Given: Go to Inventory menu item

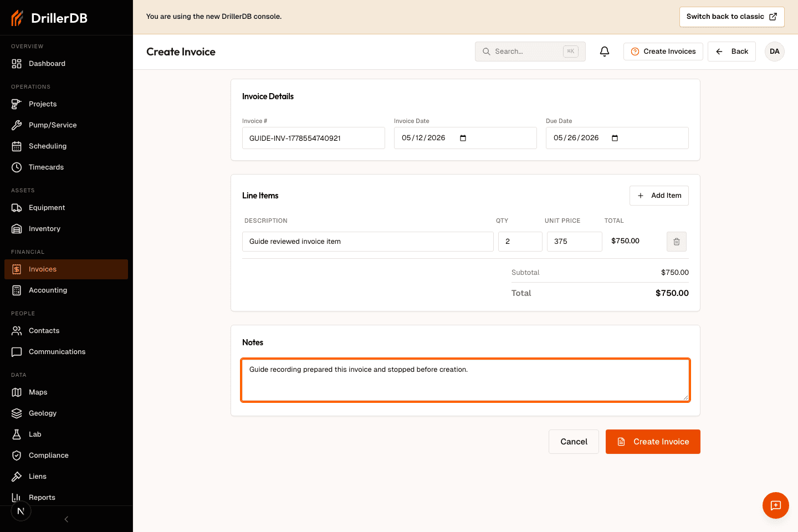Looking at the screenshot, I should point(66,229).
